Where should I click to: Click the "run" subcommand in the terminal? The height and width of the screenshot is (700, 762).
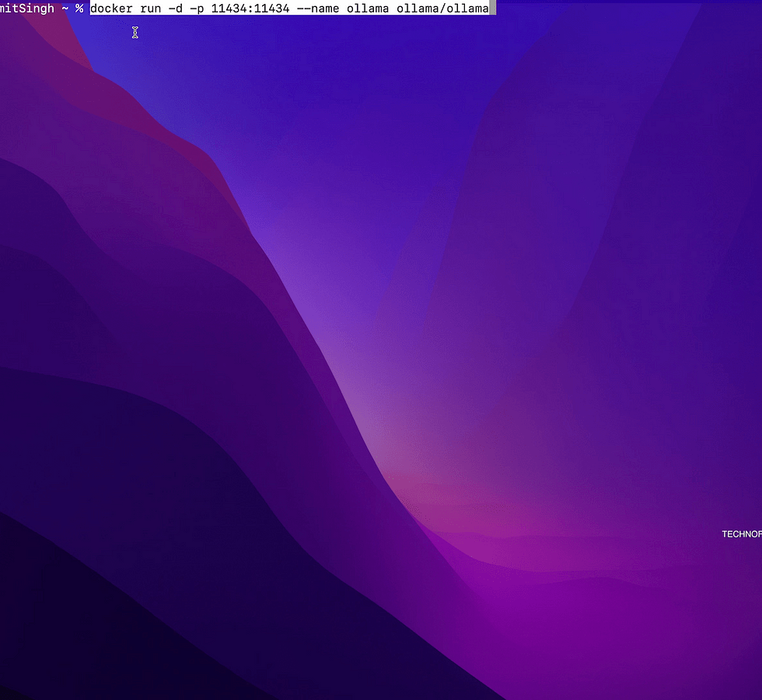(150, 9)
